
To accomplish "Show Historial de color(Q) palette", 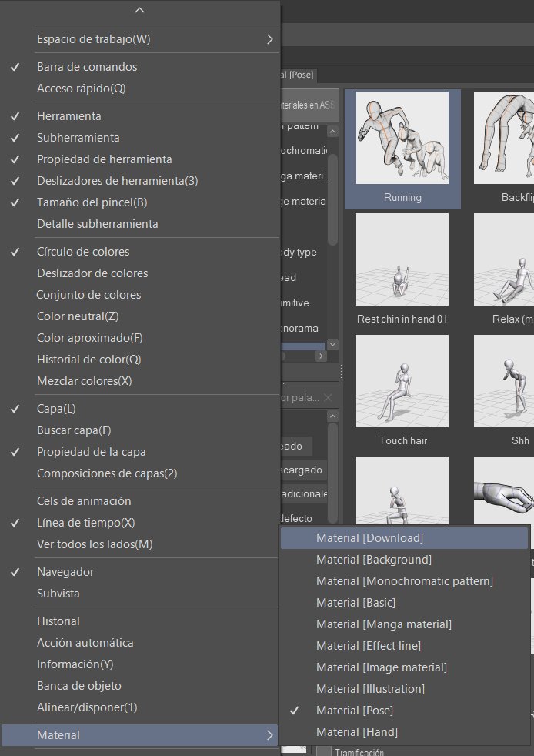I will (140, 360).
